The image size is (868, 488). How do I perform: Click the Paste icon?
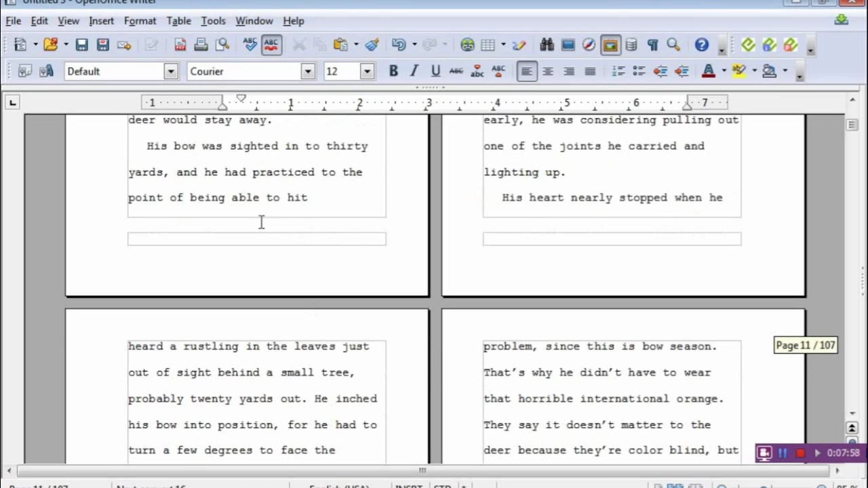click(x=340, y=45)
